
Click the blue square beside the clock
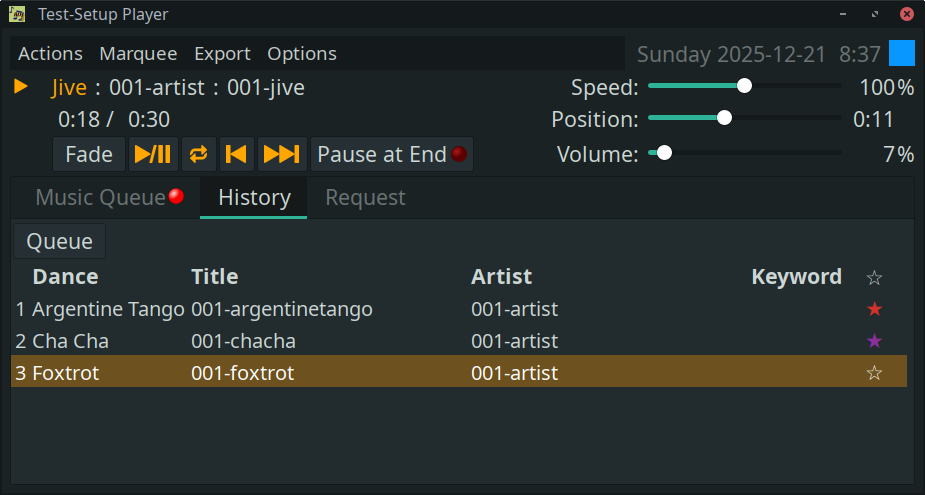pos(902,53)
